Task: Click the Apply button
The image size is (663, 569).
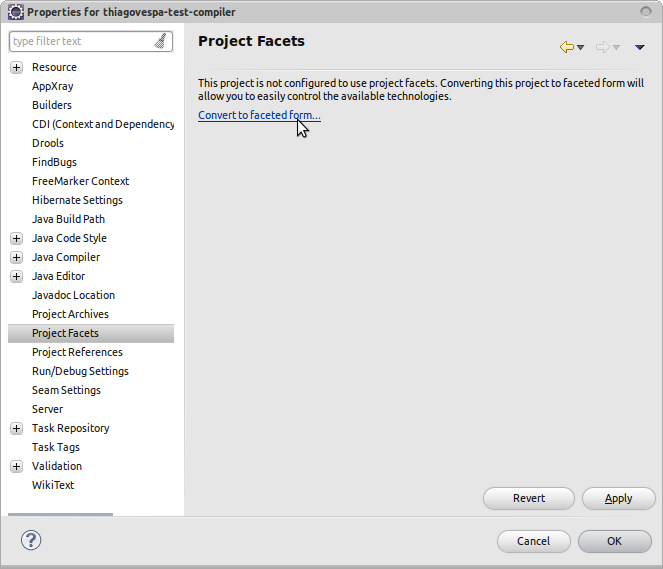Action: tap(619, 498)
